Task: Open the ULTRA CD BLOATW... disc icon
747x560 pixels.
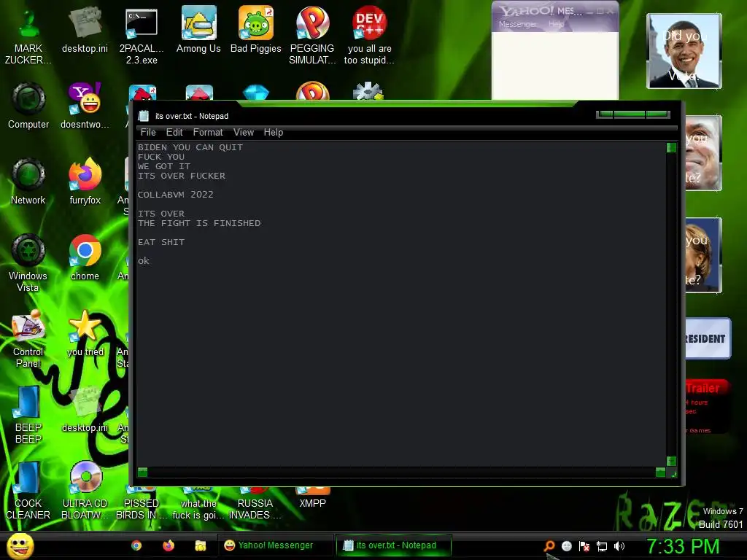Action: (85, 491)
